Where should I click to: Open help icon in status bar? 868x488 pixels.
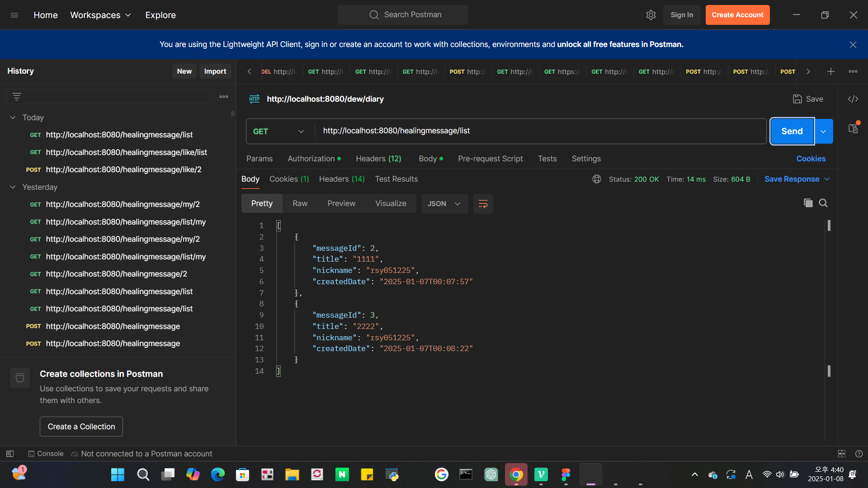(859, 454)
